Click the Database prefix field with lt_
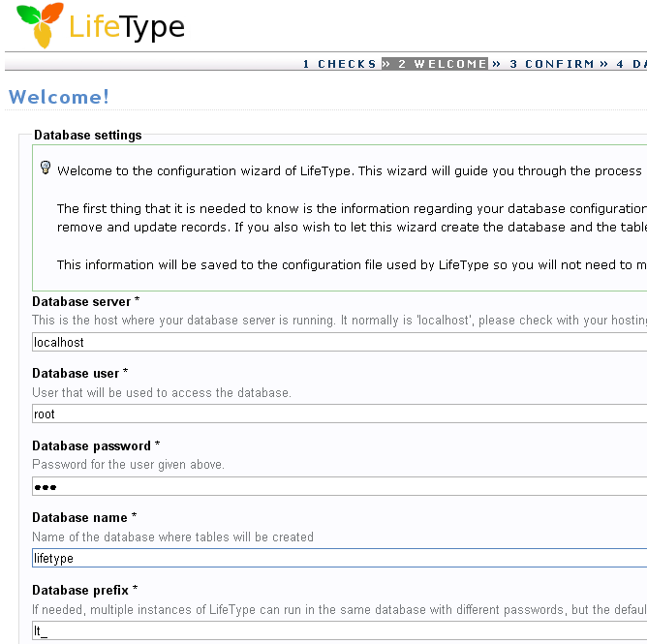 (x=339, y=630)
